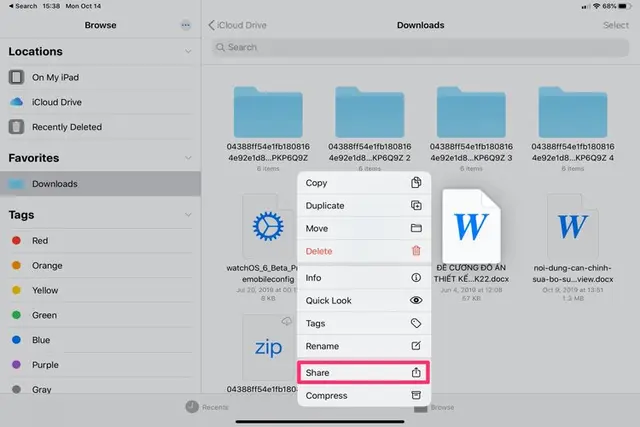The width and height of the screenshot is (640, 427).
Task: Tap the battery status indicator
Action: (x=625, y=6)
